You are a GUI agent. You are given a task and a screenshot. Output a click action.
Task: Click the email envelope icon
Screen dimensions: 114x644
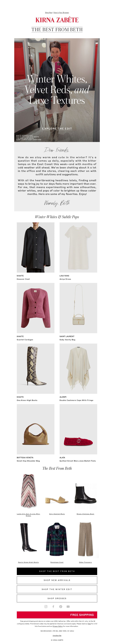68,606
